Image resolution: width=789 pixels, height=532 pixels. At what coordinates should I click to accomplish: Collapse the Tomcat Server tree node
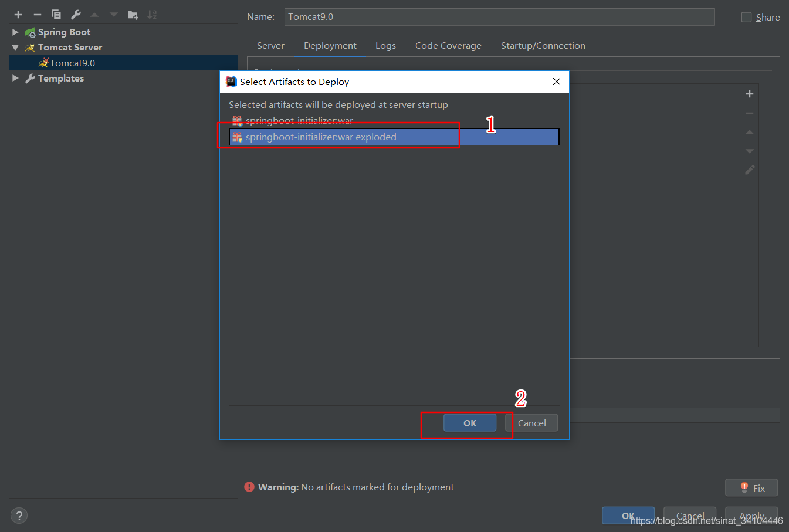point(15,48)
